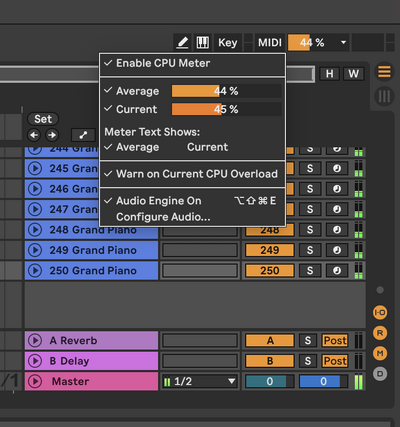Toggle A Reverb return activator
The width and height of the screenshot is (400, 427).
[270, 341]
